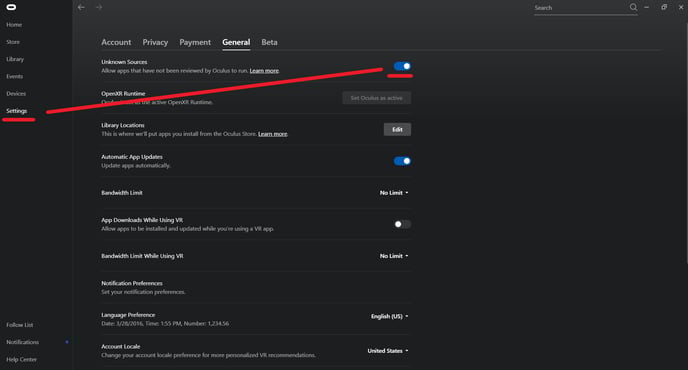Click the Set Oculus as active button

click(x=376, y=98)
